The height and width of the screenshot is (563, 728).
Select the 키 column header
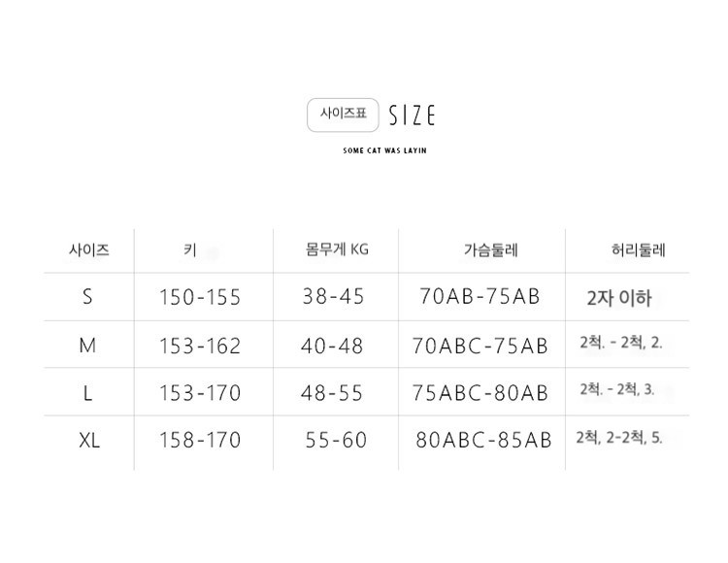point(190,250)
